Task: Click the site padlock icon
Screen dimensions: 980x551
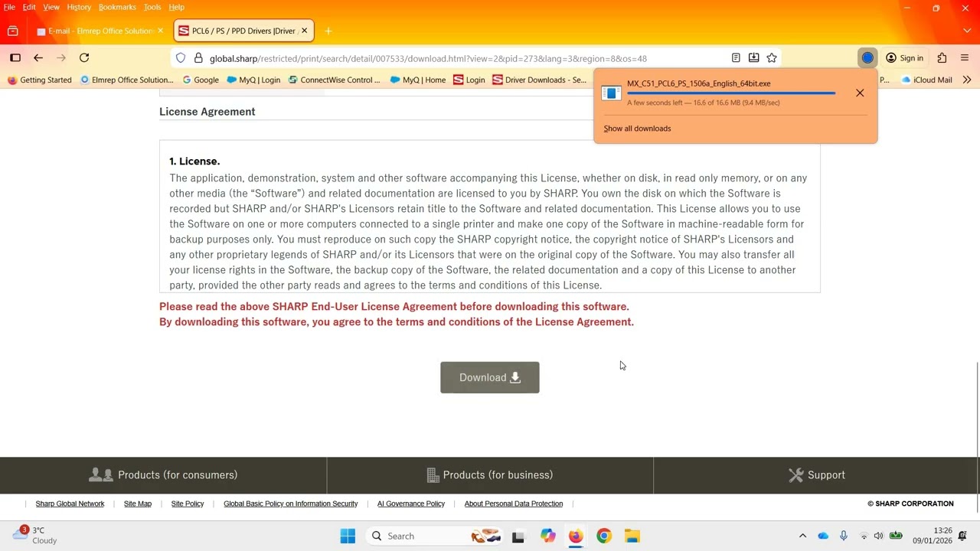Action: (198, 58)
